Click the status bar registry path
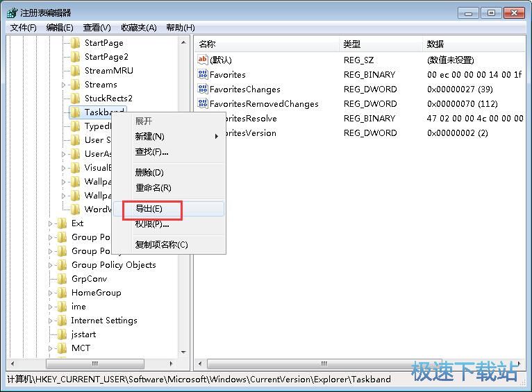This screenshot has width=532, height=392. tap(199, 380)
